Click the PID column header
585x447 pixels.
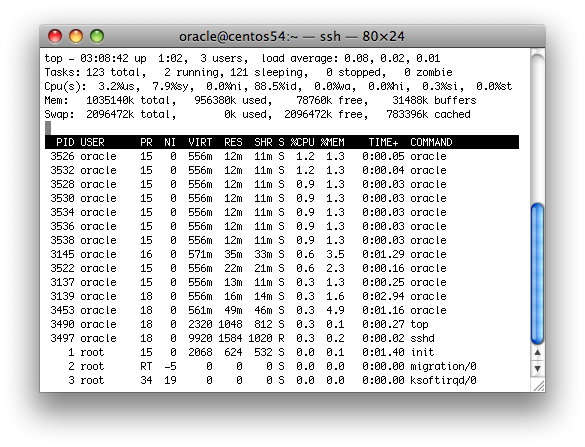(65, 142)
